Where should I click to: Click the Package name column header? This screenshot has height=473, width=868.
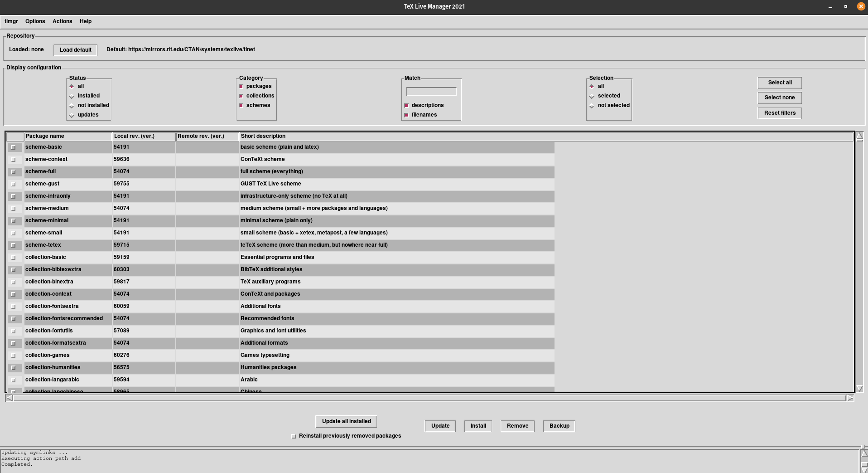[68, 136]
